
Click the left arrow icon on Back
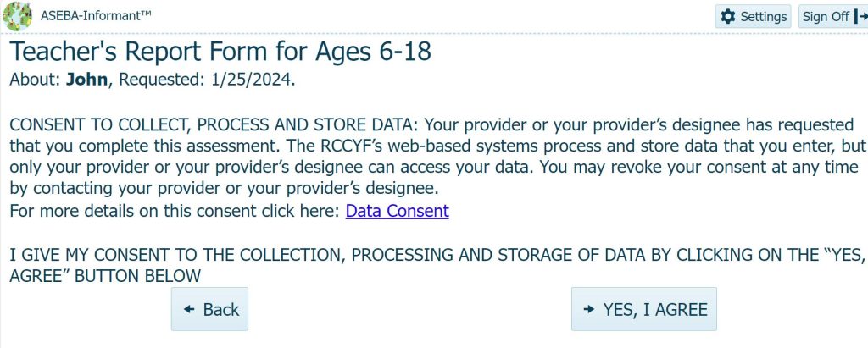click(189, 309)
